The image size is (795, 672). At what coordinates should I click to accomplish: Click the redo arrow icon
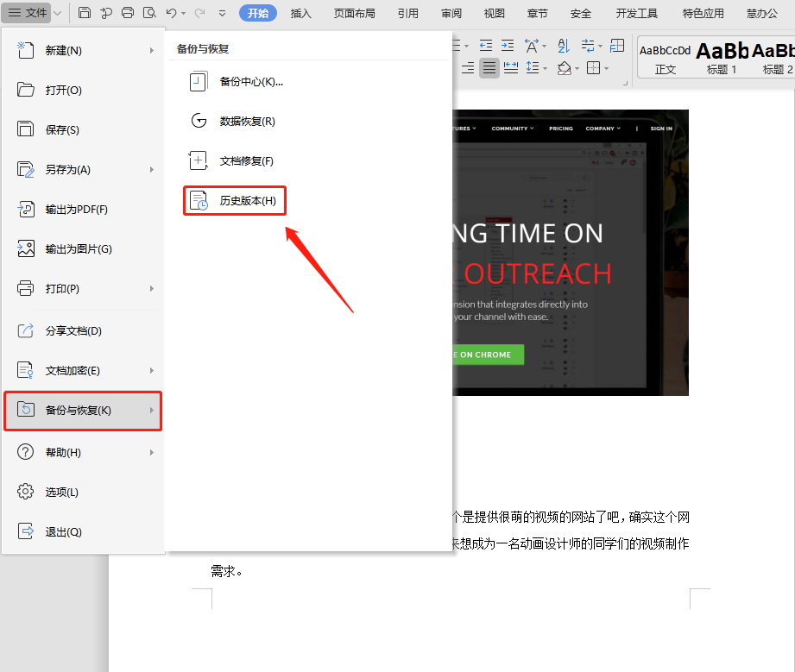199,13
